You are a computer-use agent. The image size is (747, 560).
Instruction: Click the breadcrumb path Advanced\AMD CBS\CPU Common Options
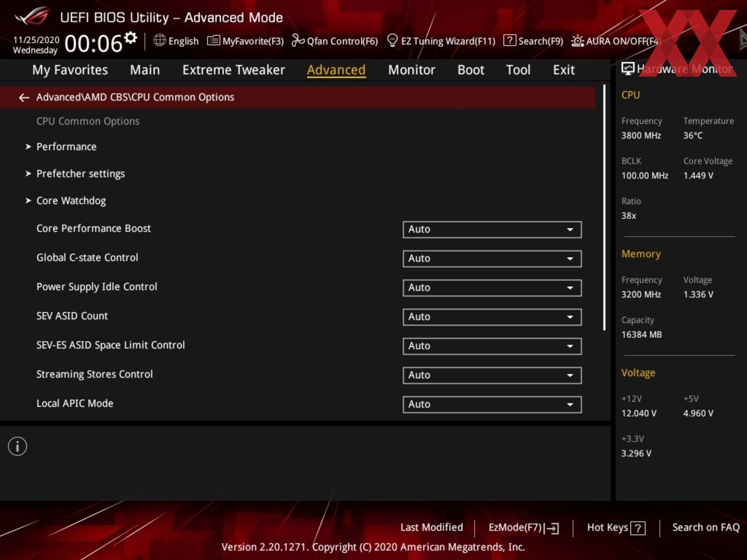click(135, 97)
